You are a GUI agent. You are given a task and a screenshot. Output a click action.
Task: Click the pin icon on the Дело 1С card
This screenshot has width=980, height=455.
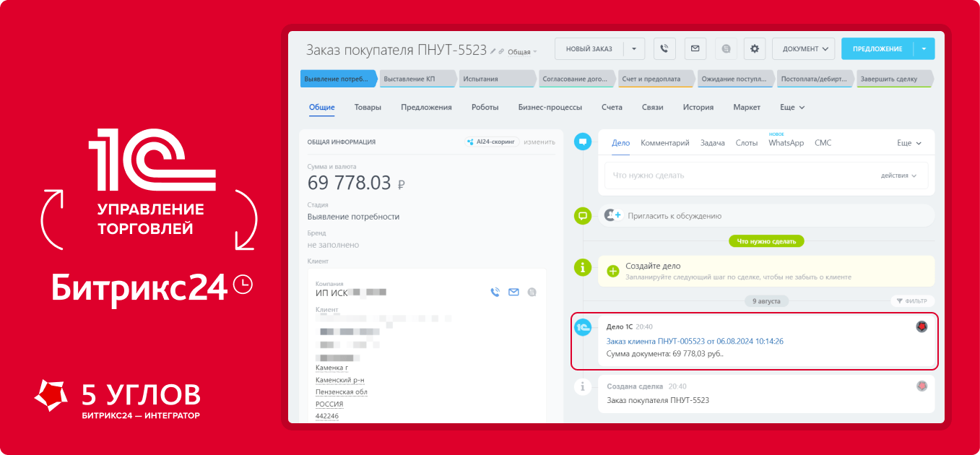click(922, 326)
